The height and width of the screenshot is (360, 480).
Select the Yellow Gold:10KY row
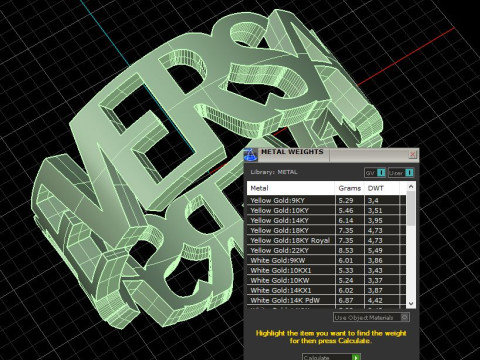326,210
